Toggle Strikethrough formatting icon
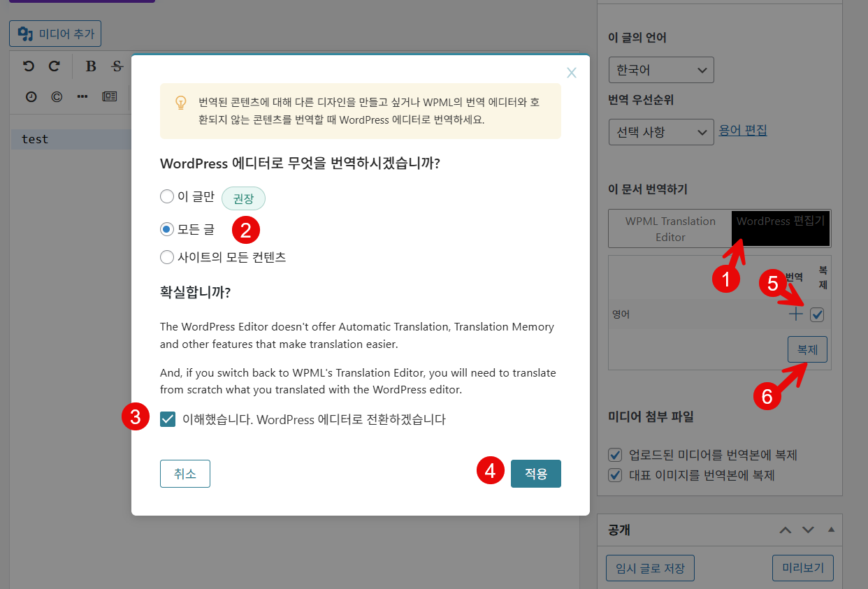868x589 pixels. 117,66
